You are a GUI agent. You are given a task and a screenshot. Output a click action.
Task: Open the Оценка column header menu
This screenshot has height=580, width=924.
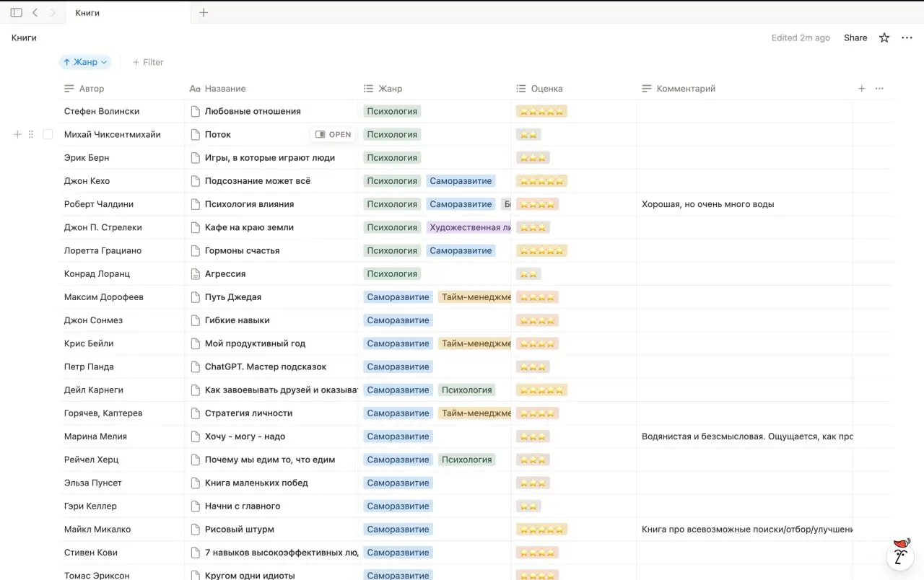click(539, 89)
